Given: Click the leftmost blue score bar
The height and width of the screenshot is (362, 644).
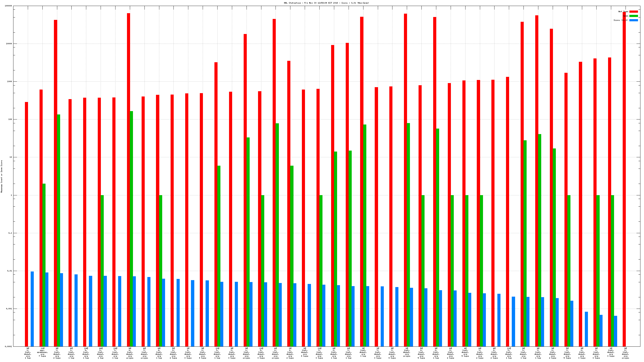Looking at the screenshot, I should click(x=32, y=309).
